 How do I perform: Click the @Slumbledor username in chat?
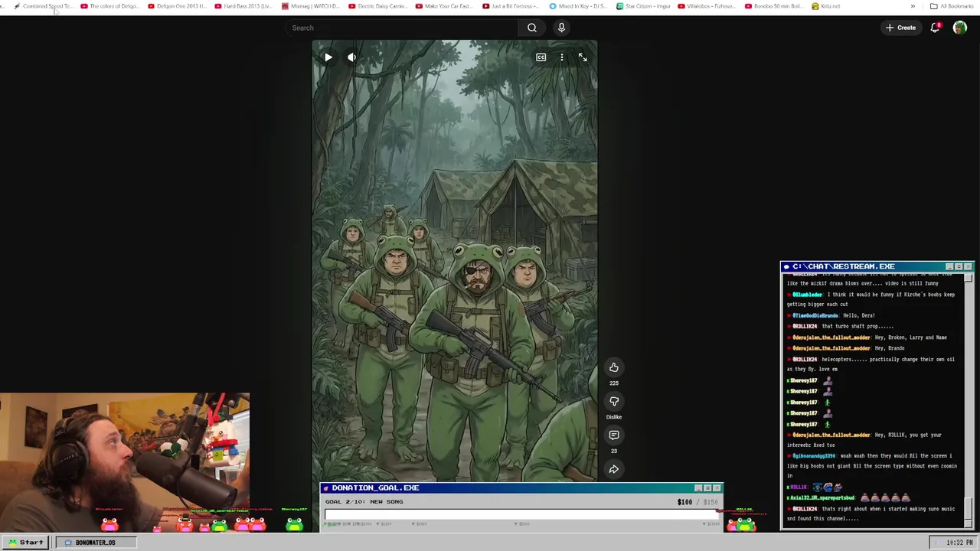tap(807, 294)
